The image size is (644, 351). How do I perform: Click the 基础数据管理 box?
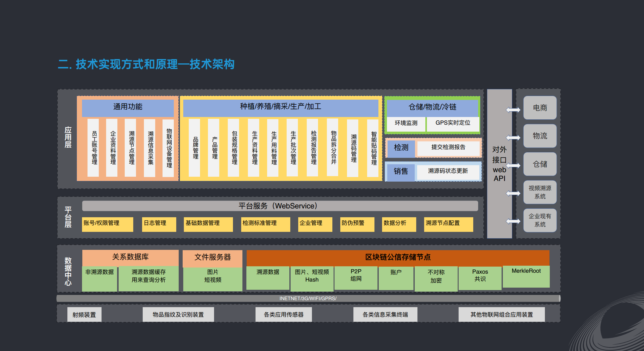pyautogui.click(x=208, y=224)
